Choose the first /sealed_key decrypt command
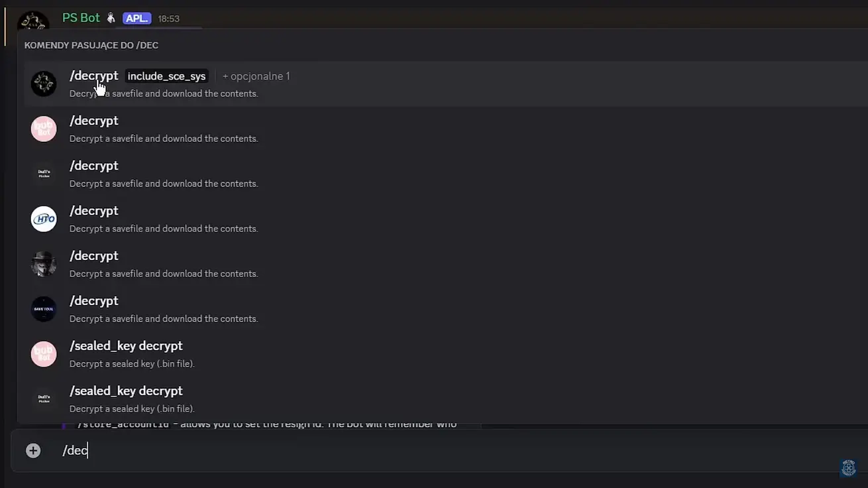Image resolution: width=868 pixels, height=488 pixels. point(126,345)
